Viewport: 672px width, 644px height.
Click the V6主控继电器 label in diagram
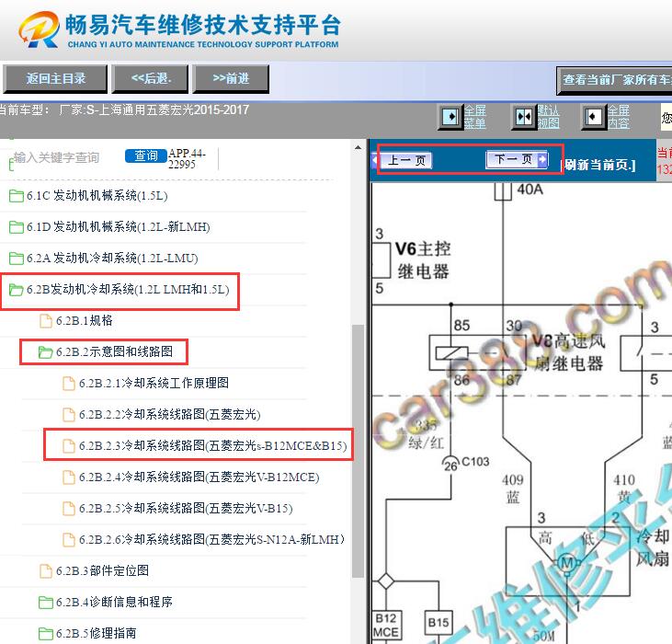coord(423,259)
